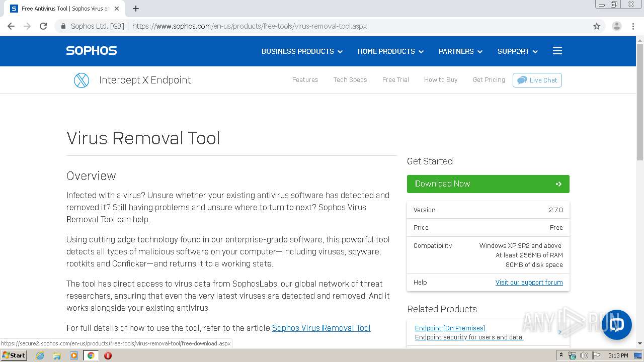644x362 pixels.
Task: Select the price value 'Free'
Action: pos(556,228)
